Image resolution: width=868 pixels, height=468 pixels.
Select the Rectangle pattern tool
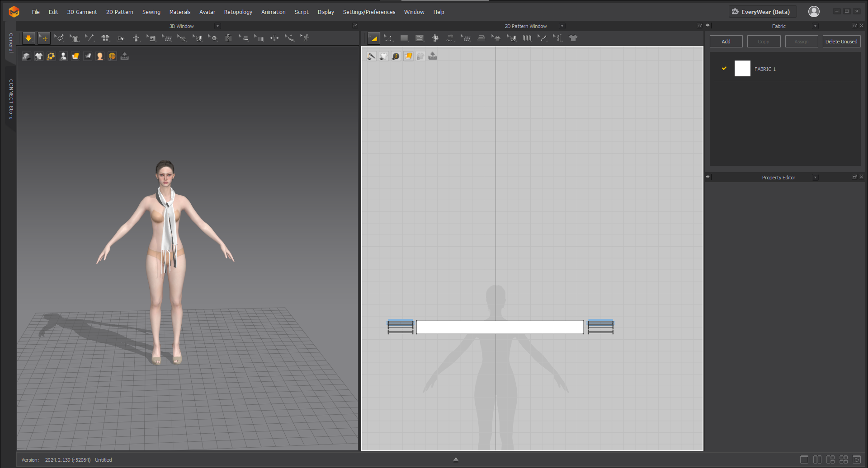point(404,38)
